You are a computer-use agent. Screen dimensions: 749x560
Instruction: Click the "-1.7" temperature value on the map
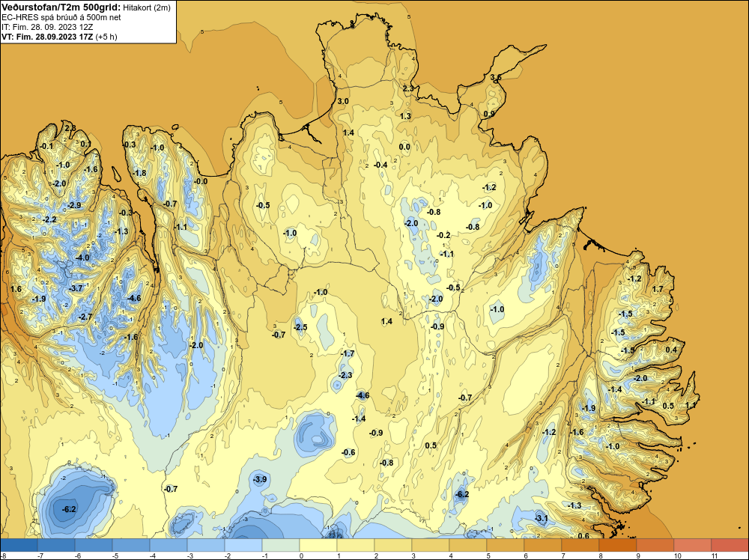coord(348,353)
